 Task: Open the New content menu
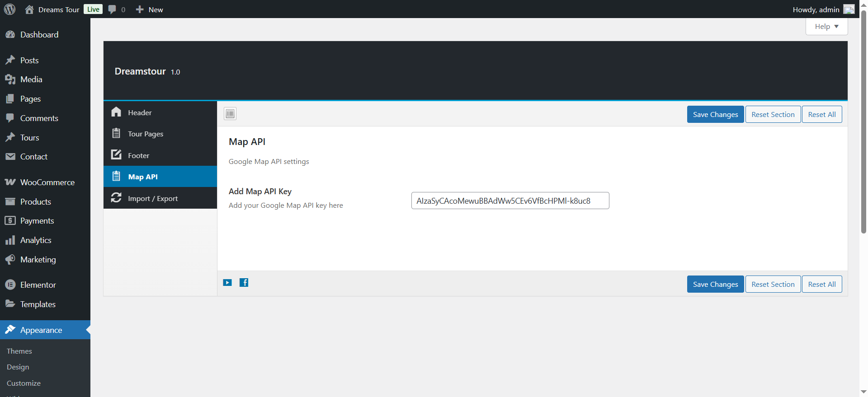[150, 9]
